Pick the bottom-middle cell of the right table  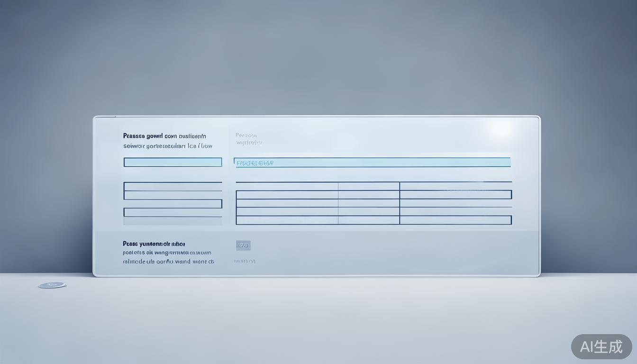(369, 220)
